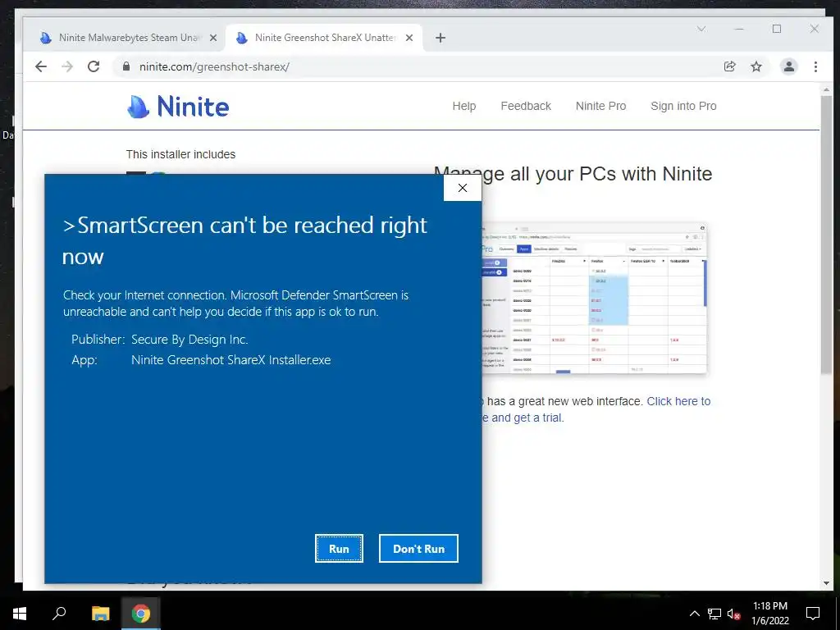Click the scrollbar's down arrow
The height and width of the screenshot is (630, 840).
coord(826,583)
